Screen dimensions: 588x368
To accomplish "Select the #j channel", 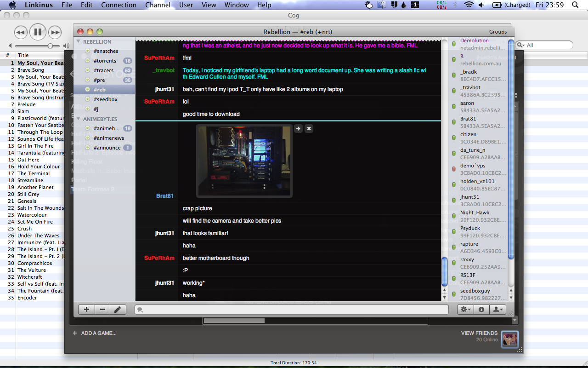I will [104, 109].
